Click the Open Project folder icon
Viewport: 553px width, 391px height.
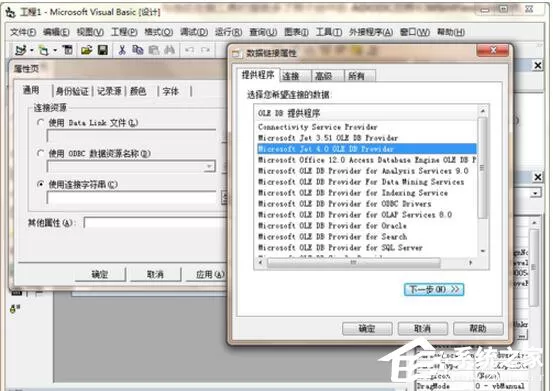point(86,50)
